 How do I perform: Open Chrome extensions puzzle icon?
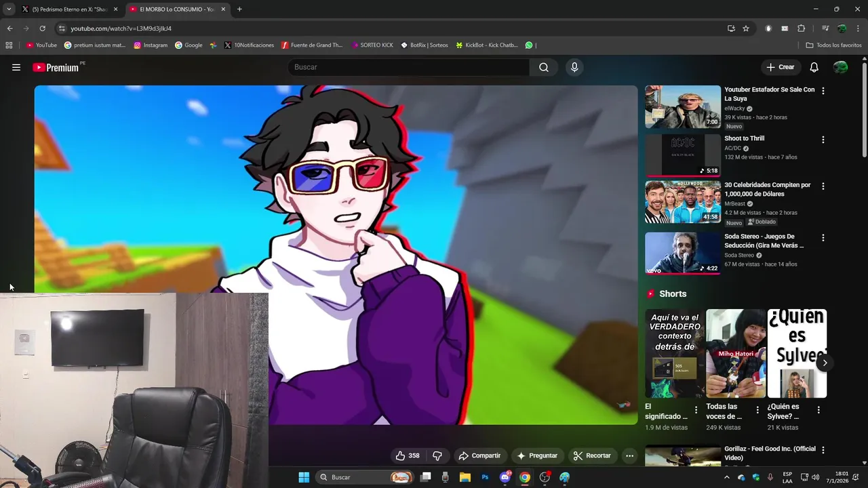point(801,28)
